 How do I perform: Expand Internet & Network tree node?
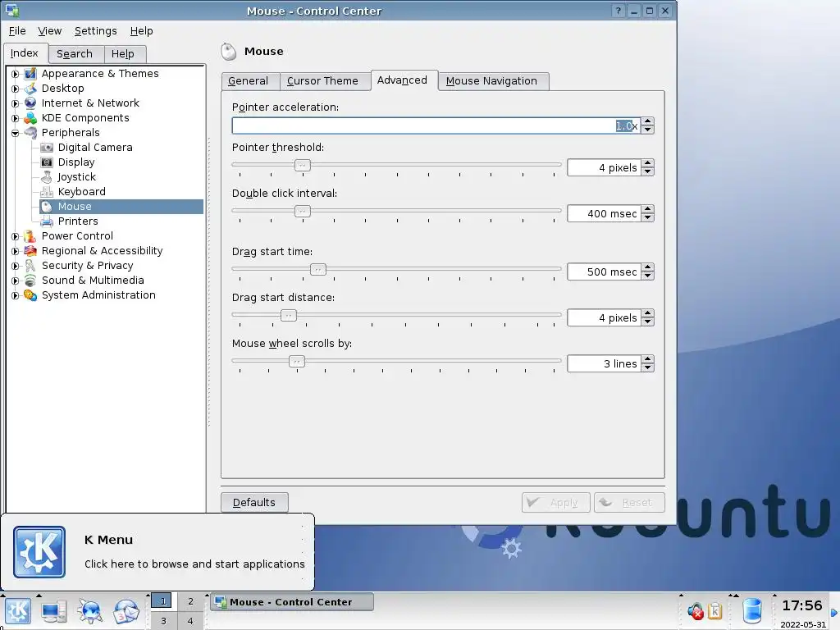click(15, 103)
